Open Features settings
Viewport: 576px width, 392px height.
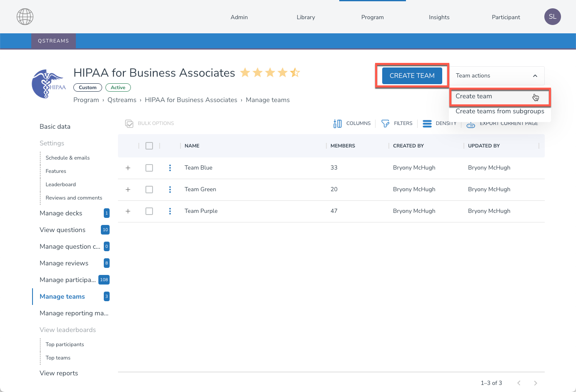56,171
